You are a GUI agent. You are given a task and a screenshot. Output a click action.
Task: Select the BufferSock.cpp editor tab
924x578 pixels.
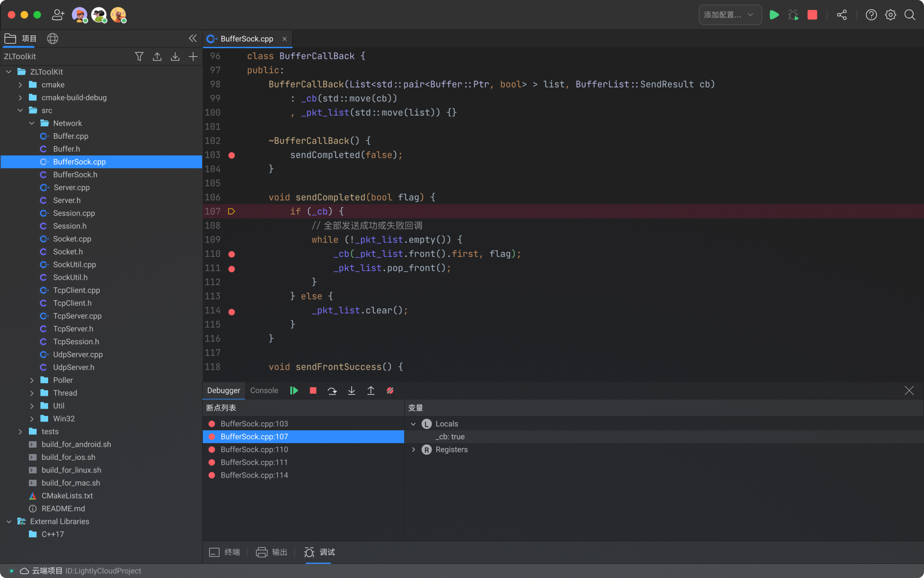tap(247, 39)
